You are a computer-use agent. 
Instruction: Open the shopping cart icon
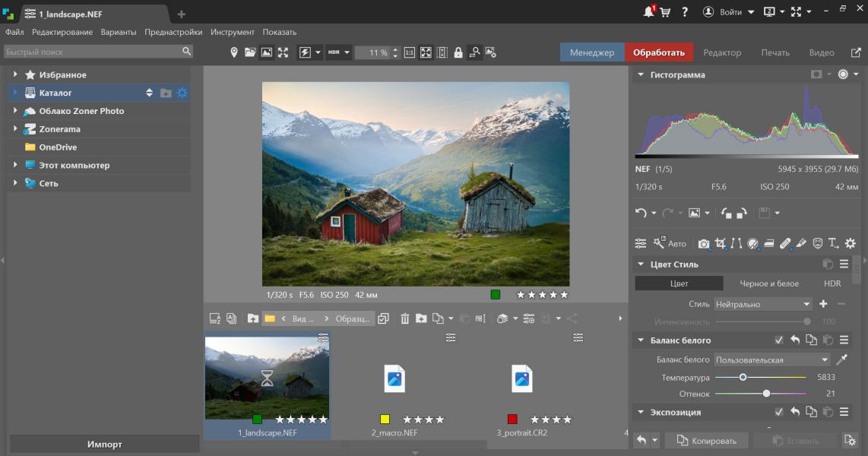pos(665,12)
